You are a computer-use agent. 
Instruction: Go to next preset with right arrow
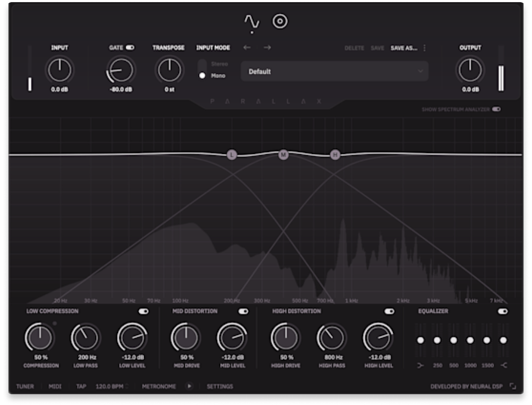click(x=267, y=48)
